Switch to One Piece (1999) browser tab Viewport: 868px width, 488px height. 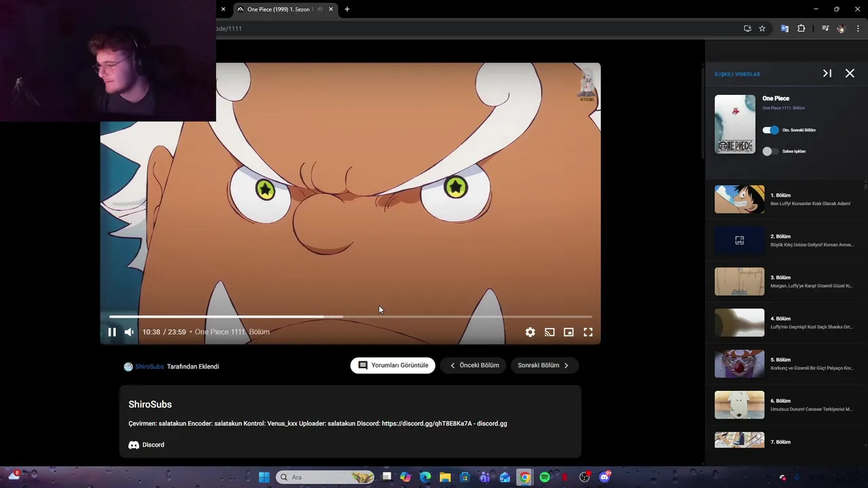click(x=278, y=9)
